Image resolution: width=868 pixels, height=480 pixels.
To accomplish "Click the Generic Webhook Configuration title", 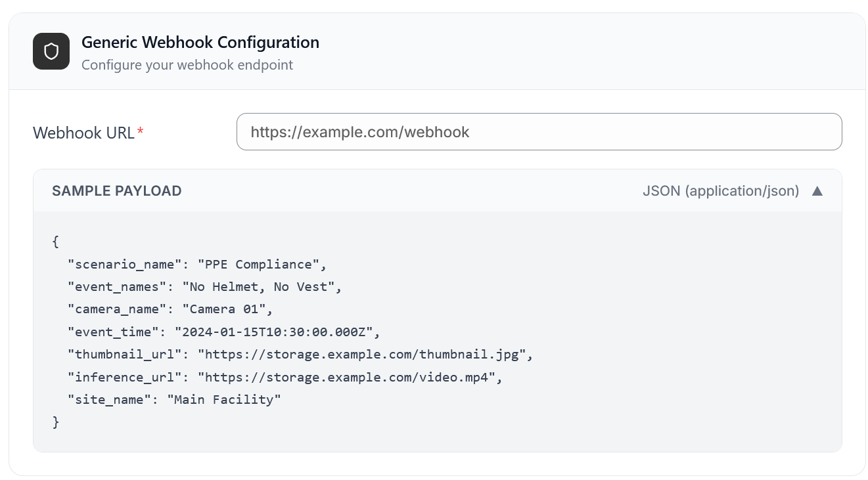I will 200,43.
